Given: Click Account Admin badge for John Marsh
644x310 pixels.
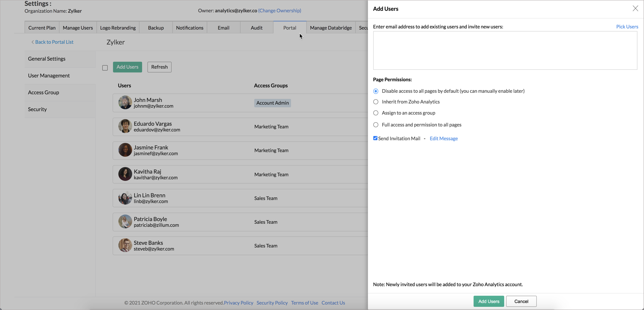Looking at the screenshot, I should tap(273, 103).
